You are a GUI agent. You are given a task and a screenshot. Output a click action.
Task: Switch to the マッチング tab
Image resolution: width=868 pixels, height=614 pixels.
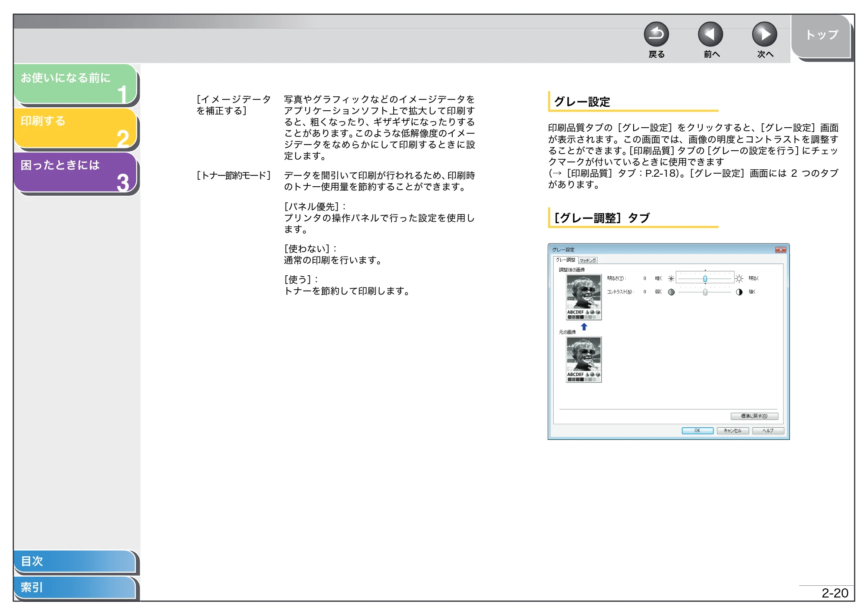point(588,261)
